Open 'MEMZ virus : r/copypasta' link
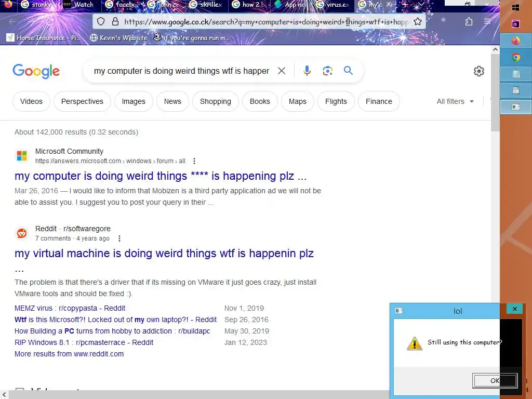 tap(70, 309)
